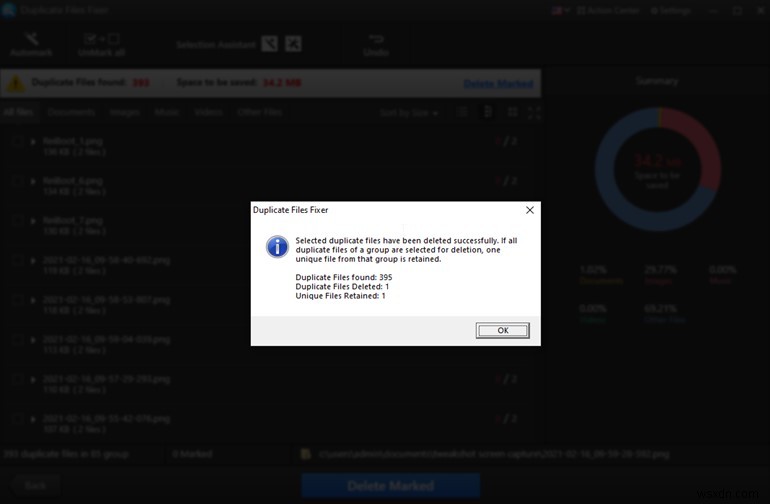Open Settings in title bar

(x=671, y=10)
